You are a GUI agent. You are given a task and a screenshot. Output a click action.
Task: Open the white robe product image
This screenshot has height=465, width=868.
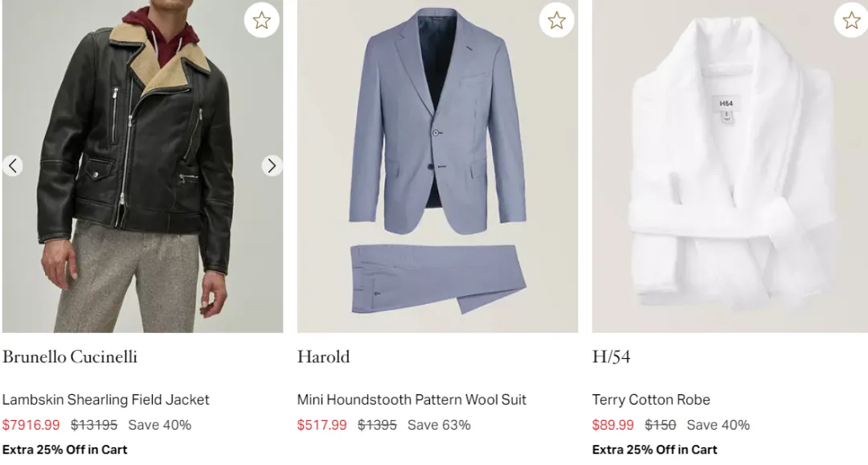pos(730,169)
